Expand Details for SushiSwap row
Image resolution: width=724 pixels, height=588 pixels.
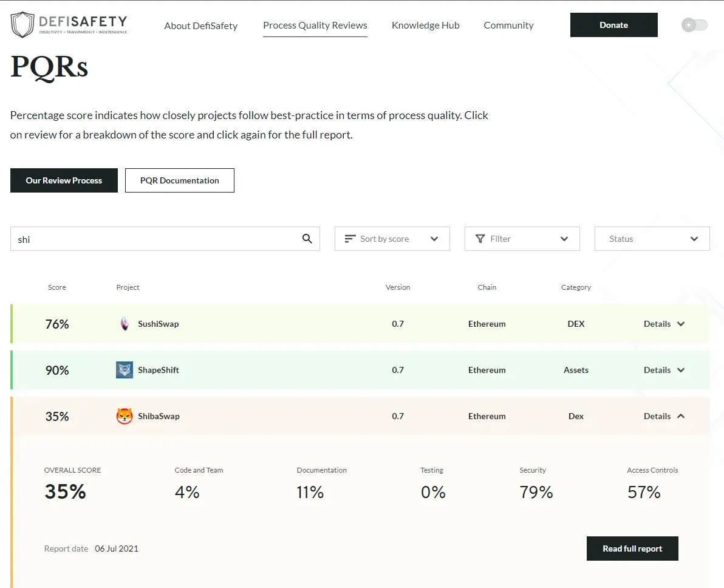pyautogui.click(x=664, y=324)
